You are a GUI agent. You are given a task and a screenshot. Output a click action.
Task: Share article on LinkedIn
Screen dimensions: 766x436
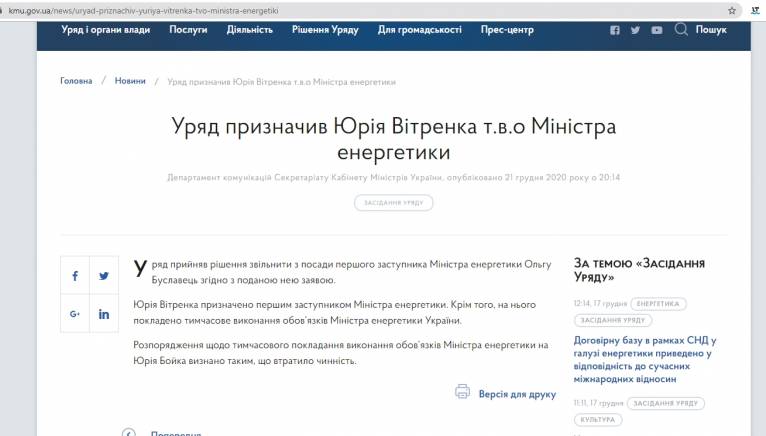tap(104, 314)
